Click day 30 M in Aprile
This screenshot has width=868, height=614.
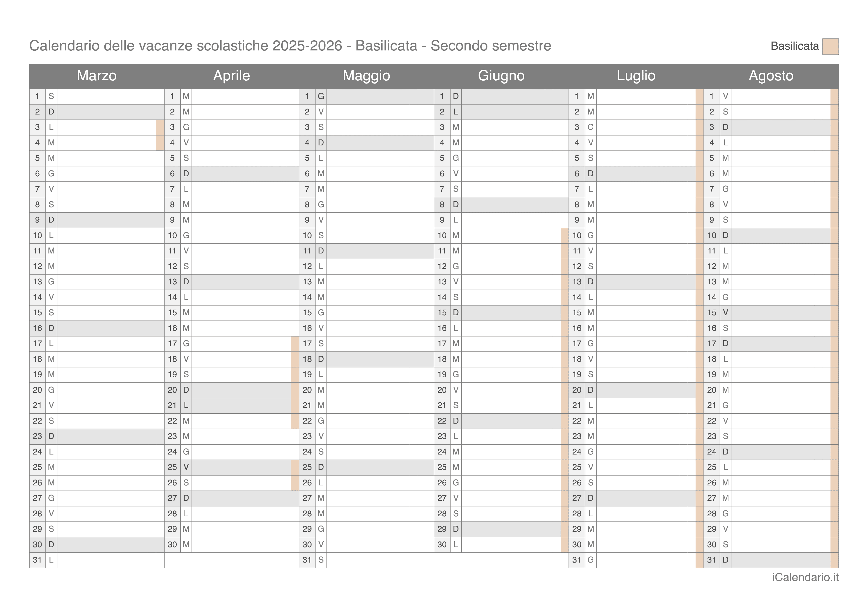pyautogui.click(x=231, y=545)
